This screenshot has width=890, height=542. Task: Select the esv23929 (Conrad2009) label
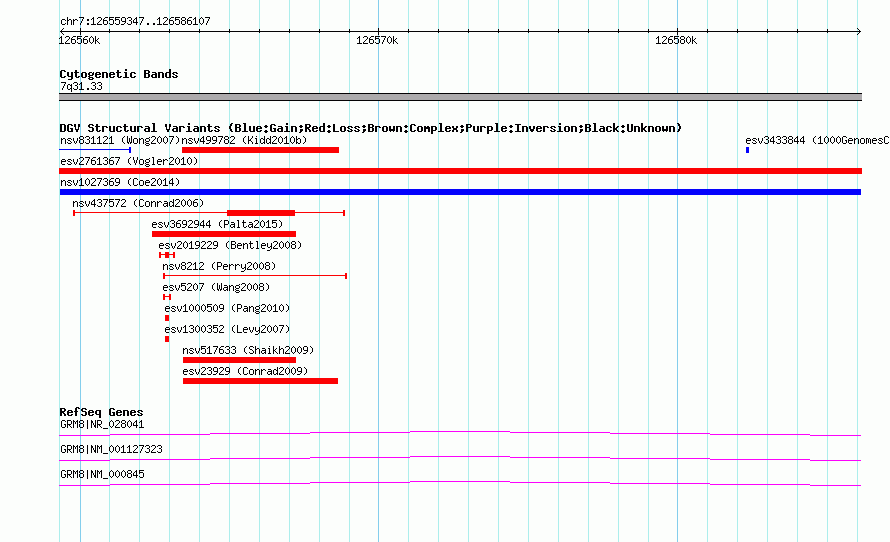pos(245,371)
